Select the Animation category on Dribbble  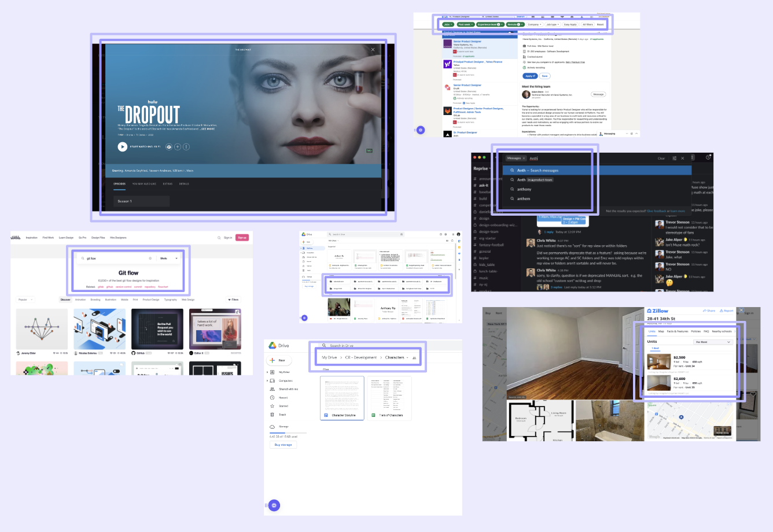[80, 300]
